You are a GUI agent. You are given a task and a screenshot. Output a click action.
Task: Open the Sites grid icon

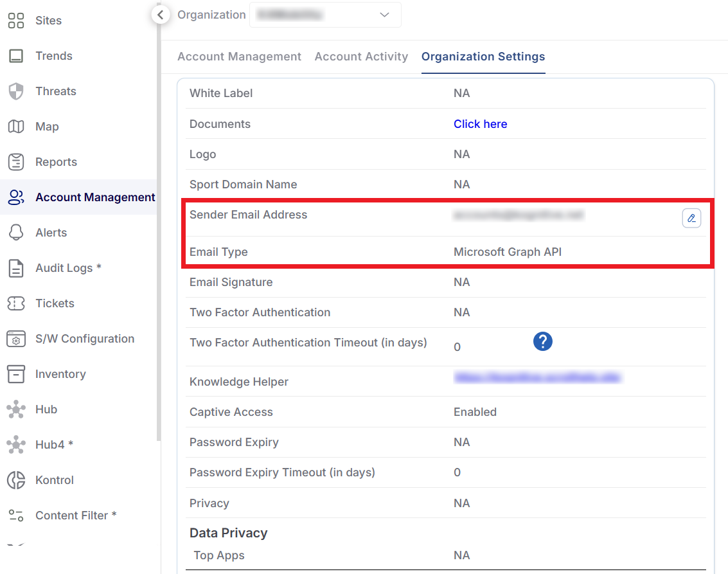(x=16, y=21)
